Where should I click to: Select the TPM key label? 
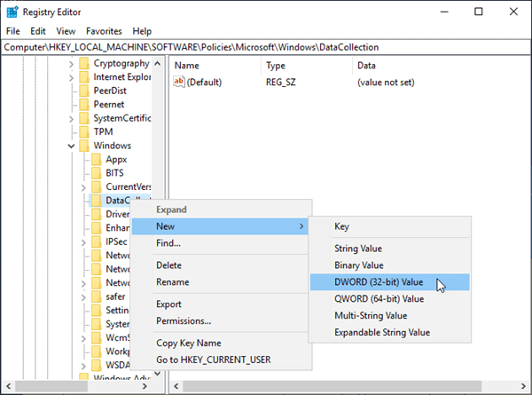pos(103,131)
